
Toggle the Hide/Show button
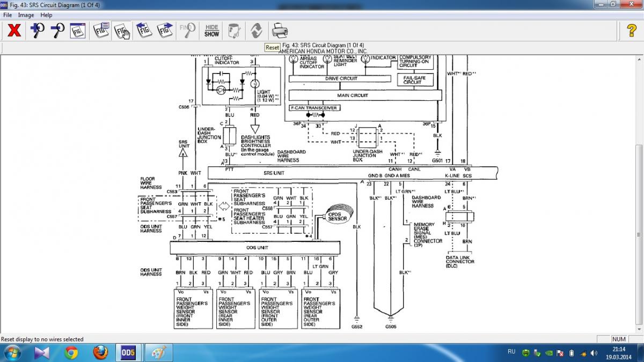tap(211, 31)
